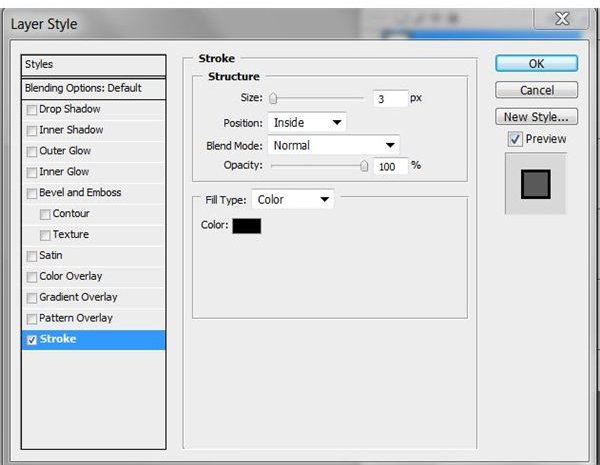Toggle the Preview checkbox
600x465 pixels.
[x=515, y=139]
